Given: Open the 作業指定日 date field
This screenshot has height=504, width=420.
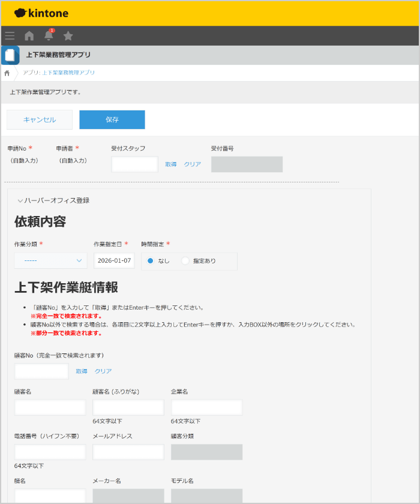Looking at the screenshot, I should coord(114,260).
